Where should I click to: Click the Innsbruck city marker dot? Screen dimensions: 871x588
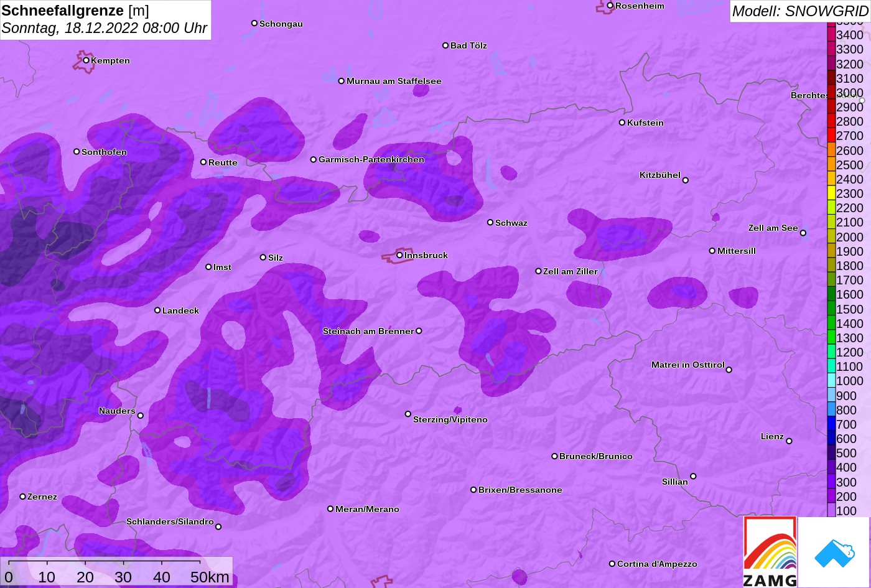399,255
